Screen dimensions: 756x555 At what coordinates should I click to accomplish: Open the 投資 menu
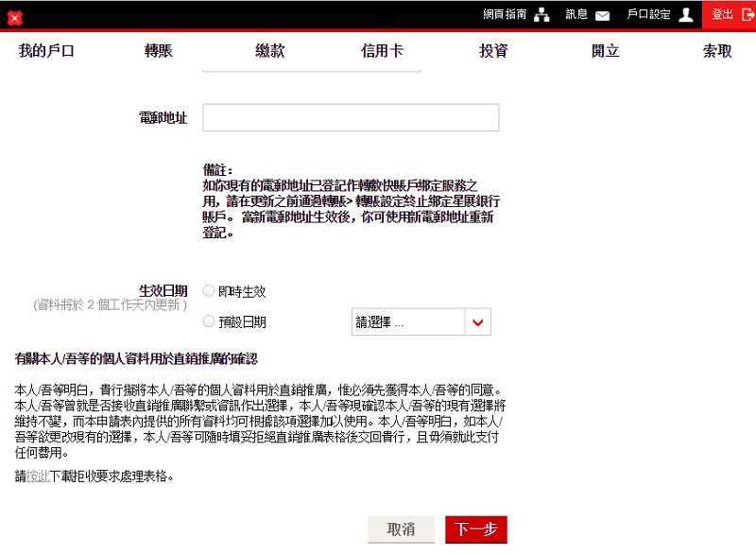(493, 51)
